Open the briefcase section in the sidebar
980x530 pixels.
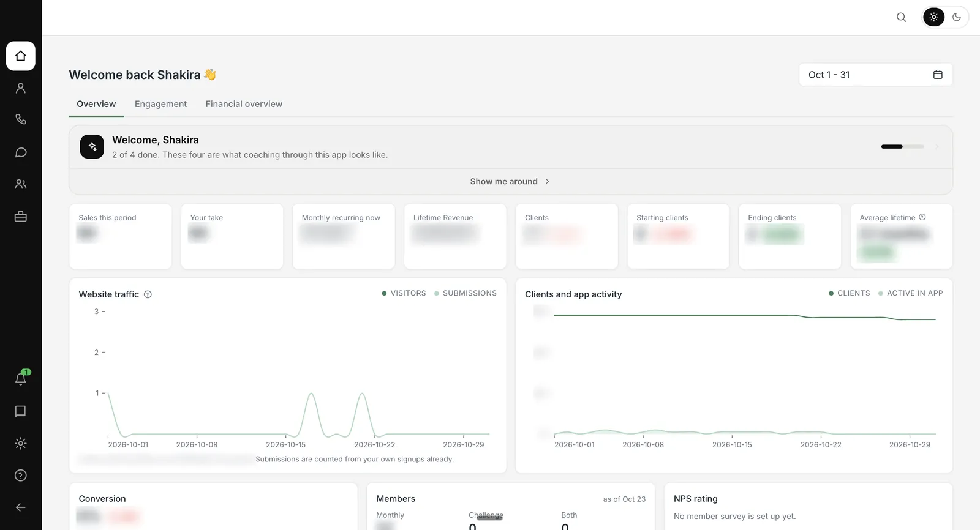[21, 217]
